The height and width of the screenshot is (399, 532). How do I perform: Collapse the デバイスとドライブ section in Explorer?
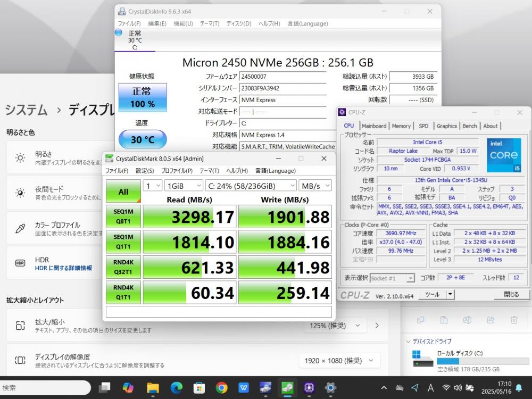(408, 342)
